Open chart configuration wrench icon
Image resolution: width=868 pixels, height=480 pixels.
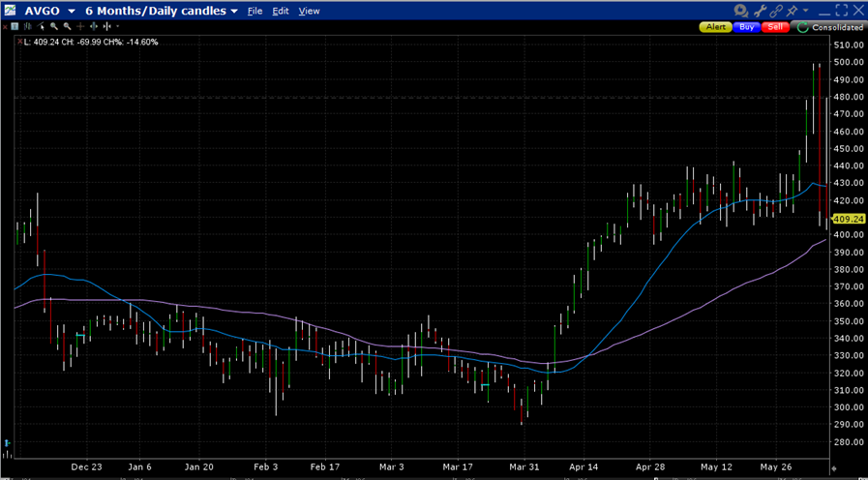tap(760, 11)
